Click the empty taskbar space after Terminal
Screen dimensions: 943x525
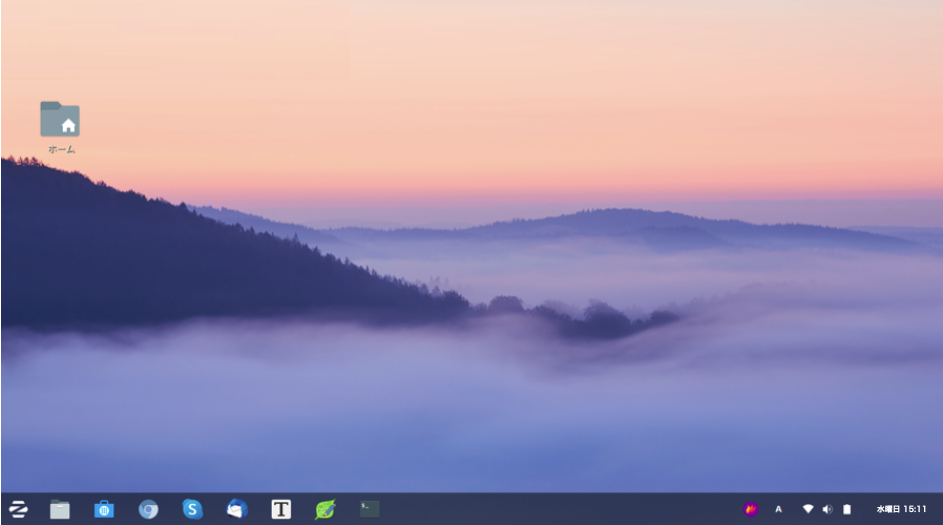click(550, 509)
